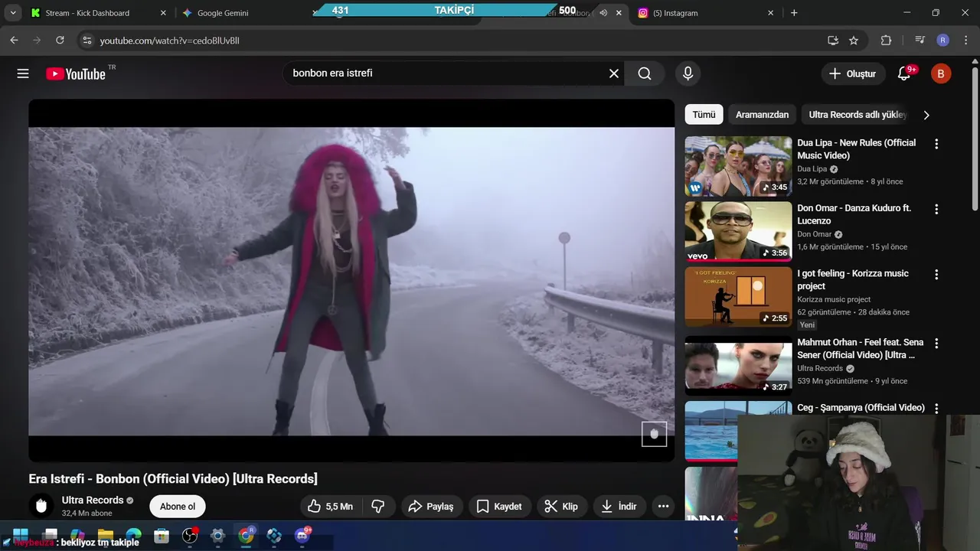Image resolution: width=980 pixels, height=551 pixels.
Task: Open YouTube notifications bell
Action: (904, 73)
